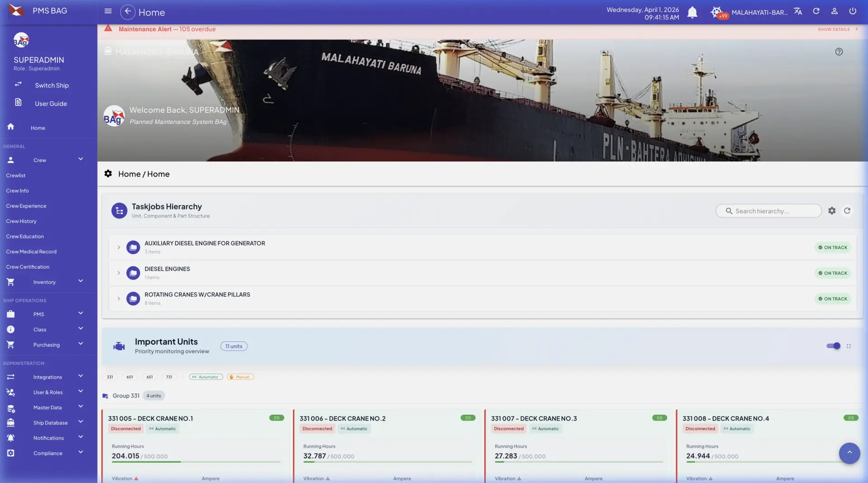The image size is (868, 483).
Task: Expand the Class sidebar menu
Action: pyautogui.click(x=80, y=329)
